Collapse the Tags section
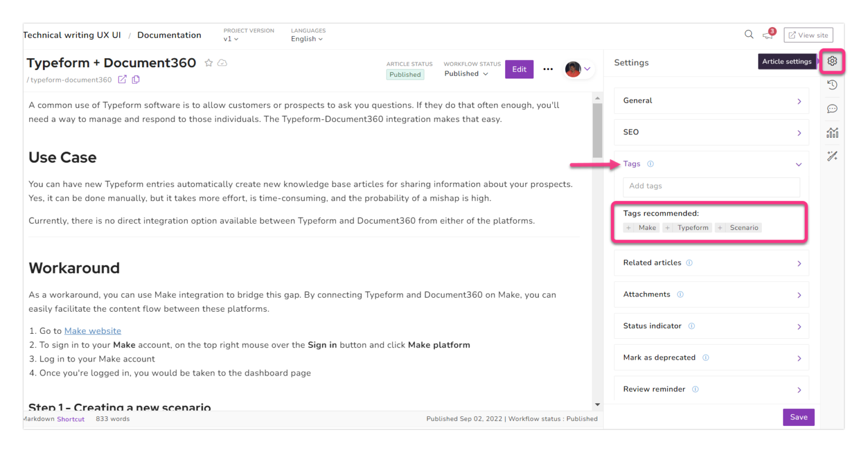 [798, 164]
